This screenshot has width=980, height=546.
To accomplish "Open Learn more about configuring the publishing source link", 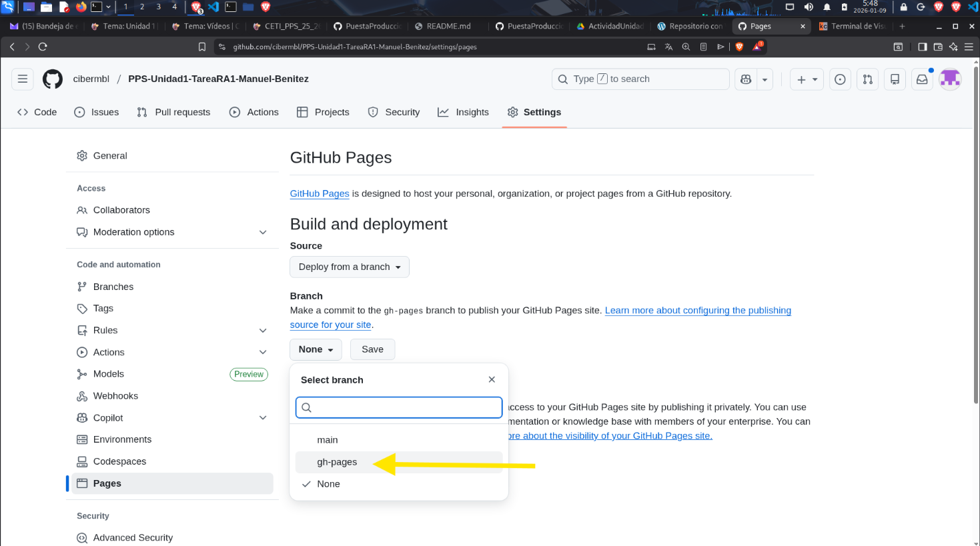I will pyautogui.click(x=540, y=317).
